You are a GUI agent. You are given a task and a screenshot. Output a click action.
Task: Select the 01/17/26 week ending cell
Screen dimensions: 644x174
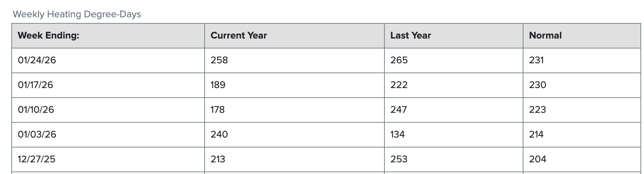pos(35,85)
